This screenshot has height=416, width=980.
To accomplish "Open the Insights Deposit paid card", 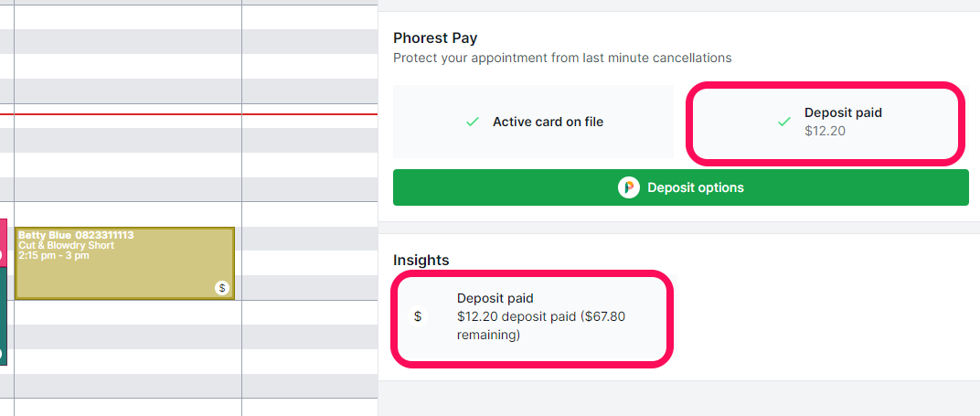I will point(532,318).
